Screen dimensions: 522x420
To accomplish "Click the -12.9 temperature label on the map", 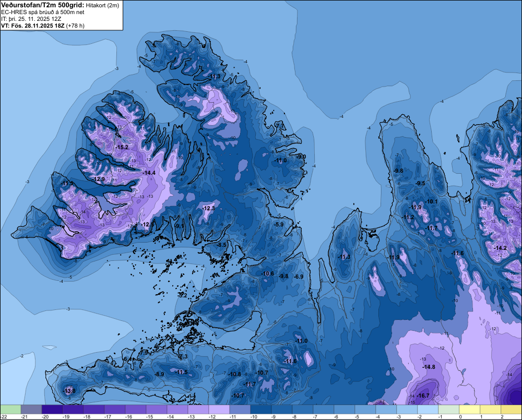I will 99,179.
